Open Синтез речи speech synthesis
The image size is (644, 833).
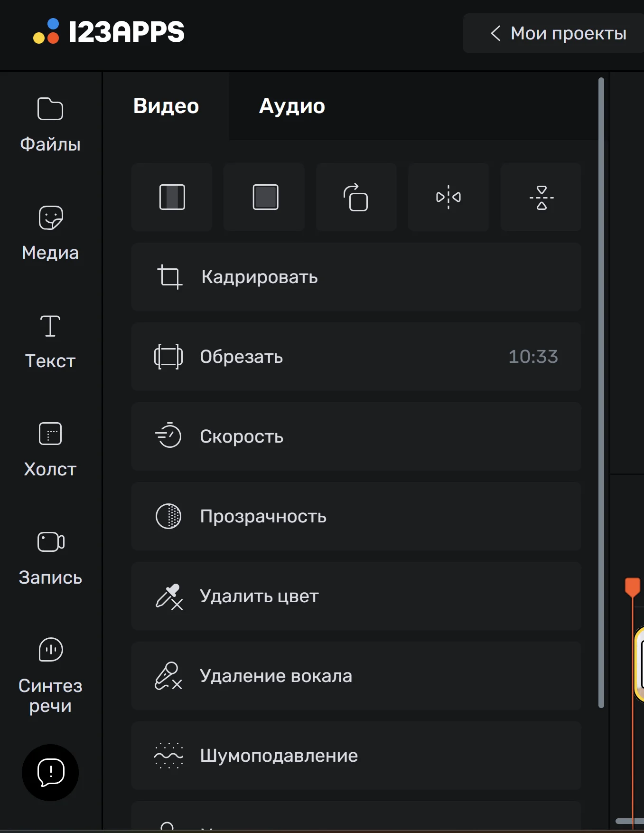coord(50,674)
